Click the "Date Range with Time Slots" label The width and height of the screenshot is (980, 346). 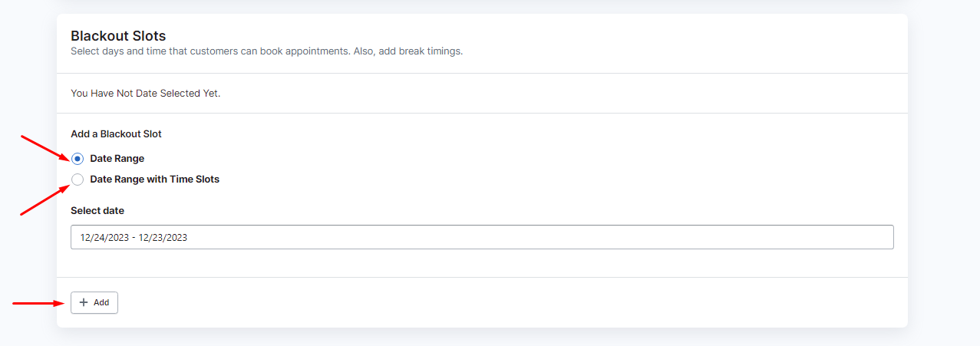pyautogui.click(x=155, y=180)
